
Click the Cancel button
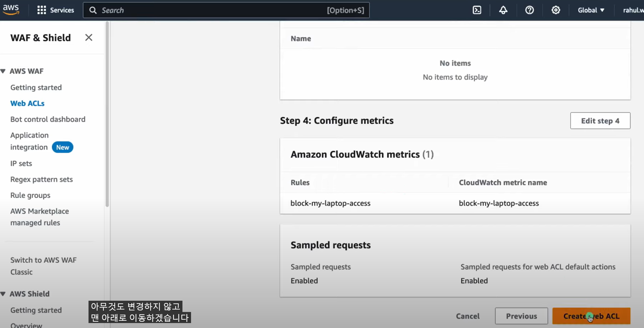click(467, 316)
